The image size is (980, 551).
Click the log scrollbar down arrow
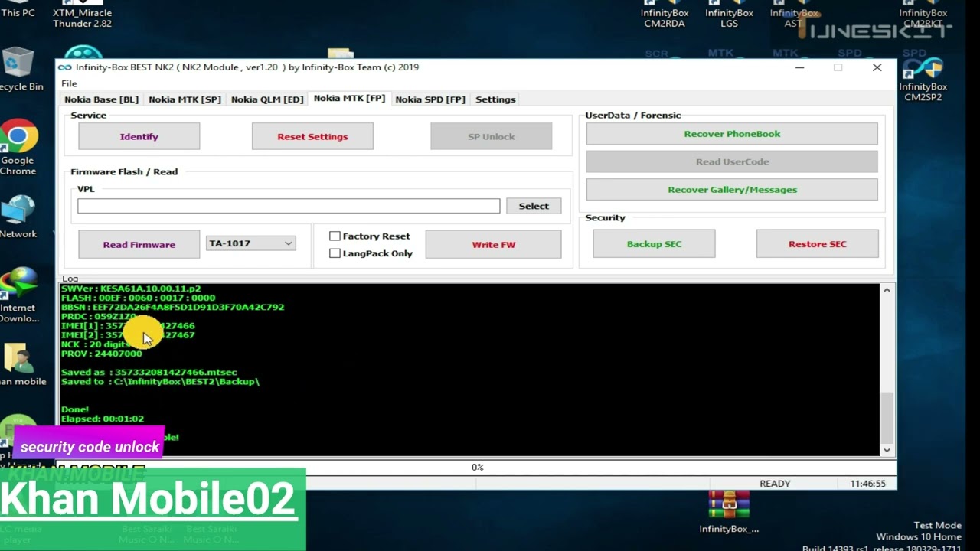tap(887, 450)
